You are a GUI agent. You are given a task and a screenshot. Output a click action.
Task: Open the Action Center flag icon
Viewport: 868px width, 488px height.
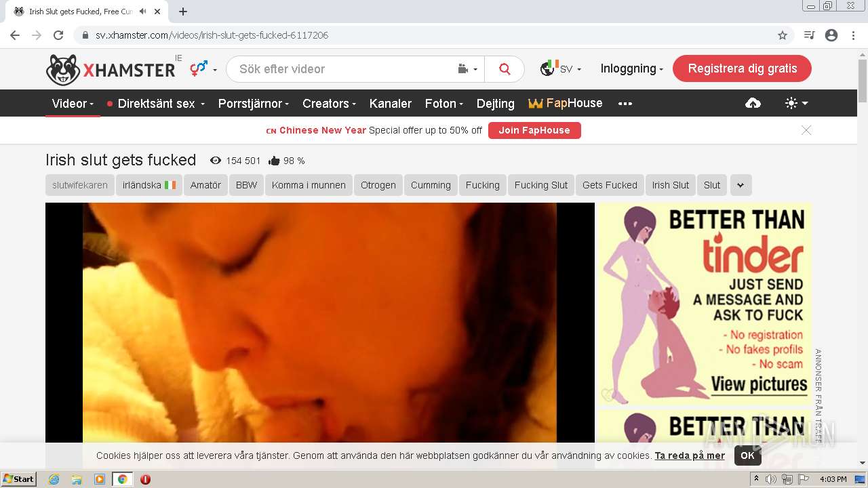tap(804, 479)
